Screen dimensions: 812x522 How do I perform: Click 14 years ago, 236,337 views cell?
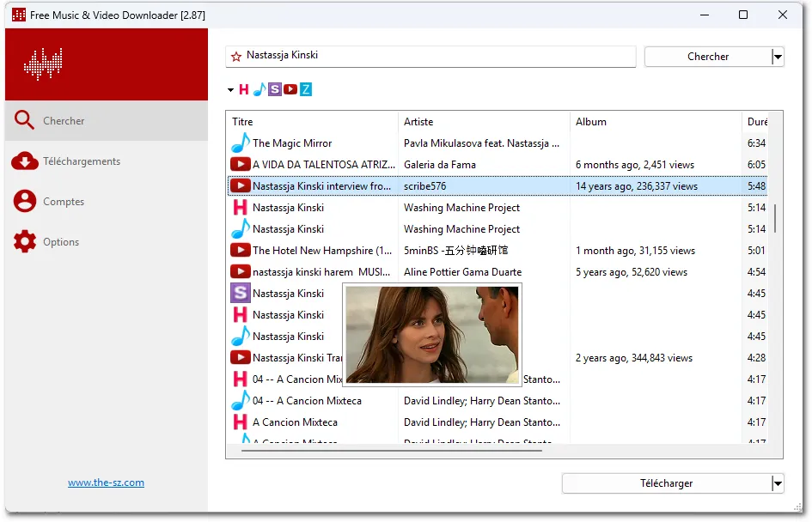click(x=637, y=186)
